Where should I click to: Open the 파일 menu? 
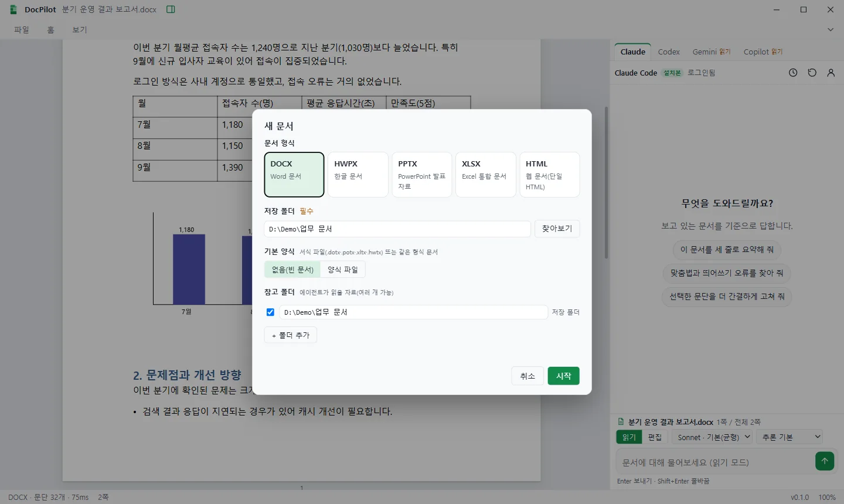click(22, 30)
